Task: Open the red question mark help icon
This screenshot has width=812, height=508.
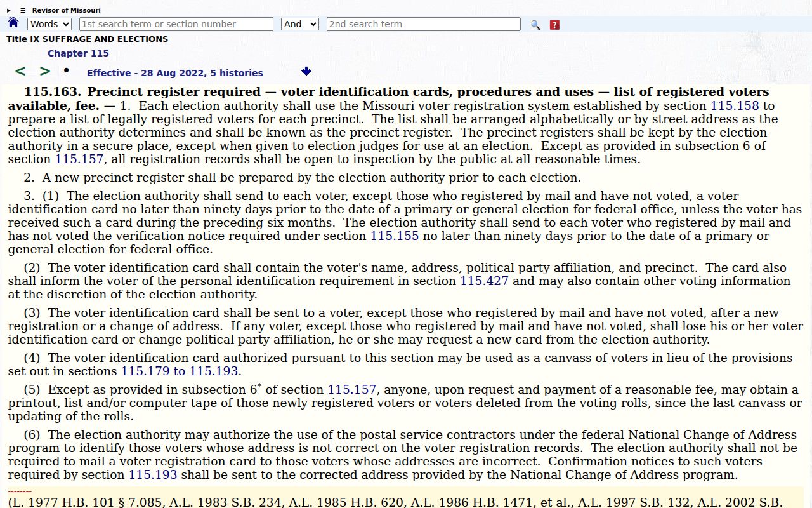Action: coord(554,25)
